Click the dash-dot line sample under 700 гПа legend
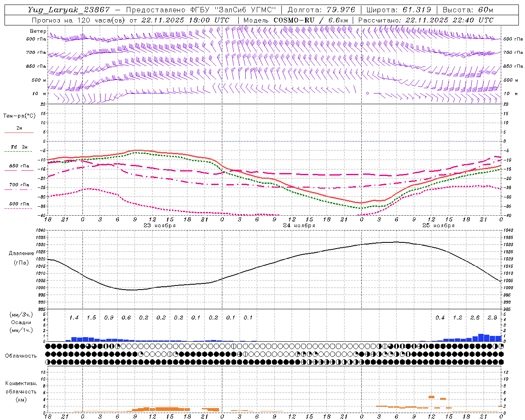Screen dimensions: 525x420 click(x=19, y=189)
